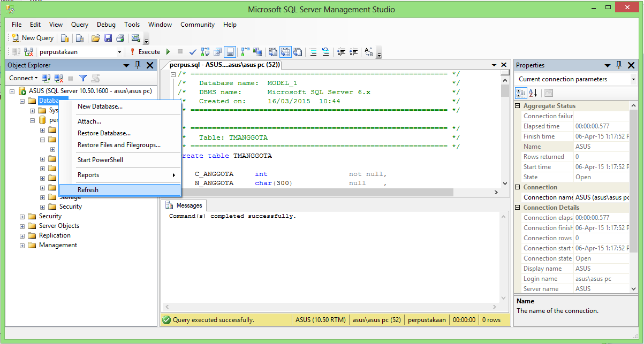Click Object Explorer connect server icon
The image size is (644, 344).
(x=46, y=78)
